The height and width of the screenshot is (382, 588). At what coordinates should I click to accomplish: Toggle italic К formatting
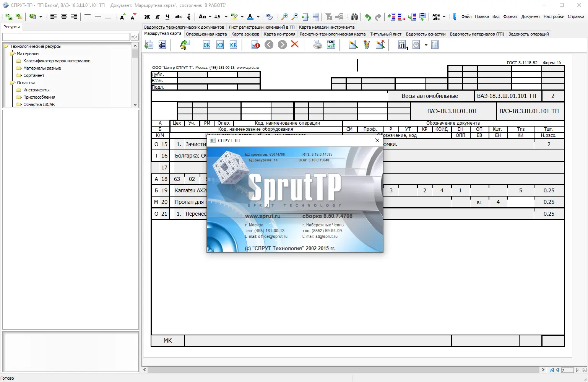158,17
